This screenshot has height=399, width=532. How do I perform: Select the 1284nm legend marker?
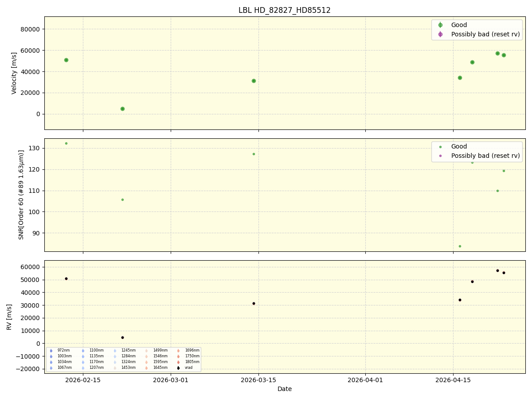(115, 356)
